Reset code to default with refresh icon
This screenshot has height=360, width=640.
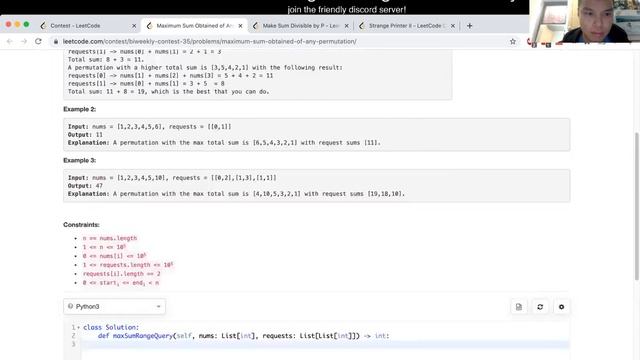click(540, 307)
